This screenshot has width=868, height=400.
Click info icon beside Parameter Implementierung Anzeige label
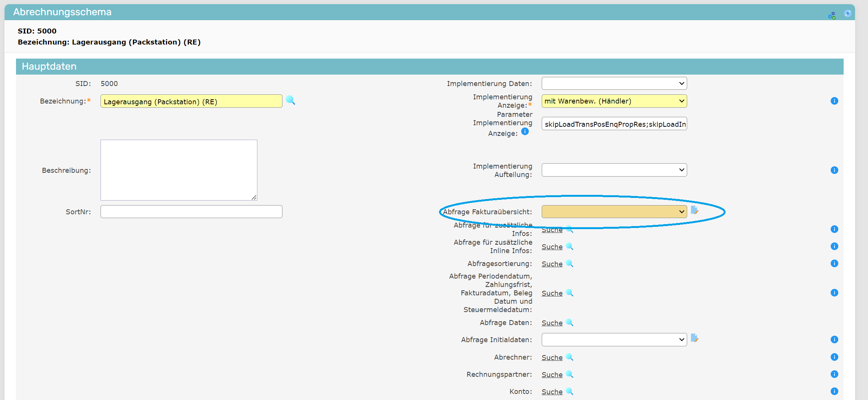tap(525, 132)
